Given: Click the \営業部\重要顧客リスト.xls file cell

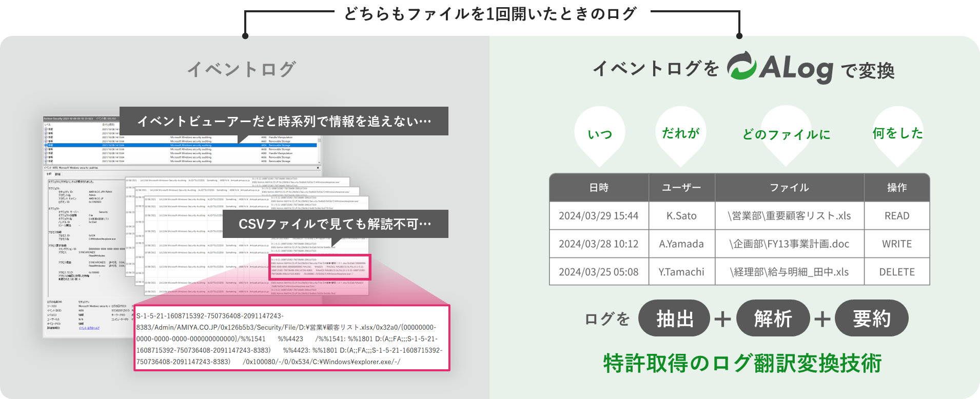Looking at the screenshot, I should 789,216.
